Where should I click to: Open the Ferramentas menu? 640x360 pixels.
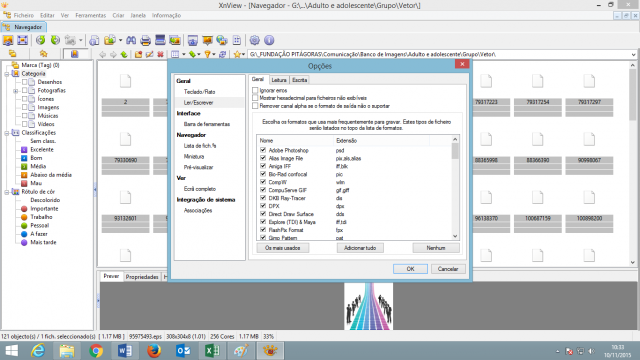[x=91, y=16]
